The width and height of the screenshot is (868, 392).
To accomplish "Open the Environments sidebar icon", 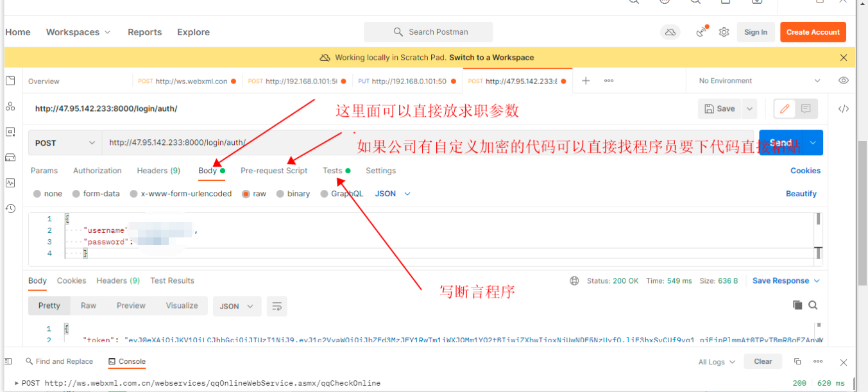I will 10,132.
